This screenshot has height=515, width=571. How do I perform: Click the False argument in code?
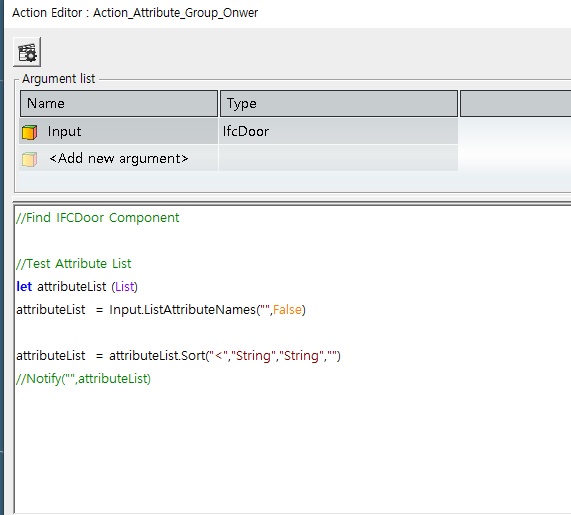(x=287, y=310)
